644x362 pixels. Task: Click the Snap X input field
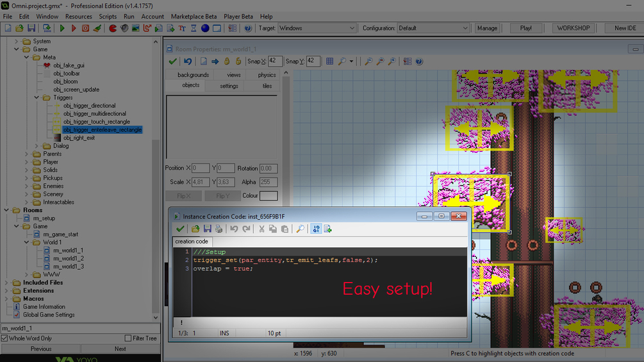(x=275, y=61)
